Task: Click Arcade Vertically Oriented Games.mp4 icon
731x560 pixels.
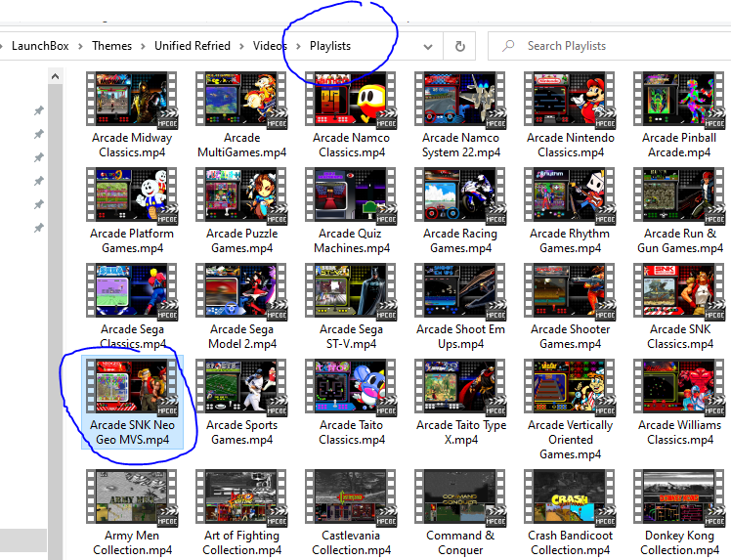Action: pyautogui.click(x=570, y=386)
